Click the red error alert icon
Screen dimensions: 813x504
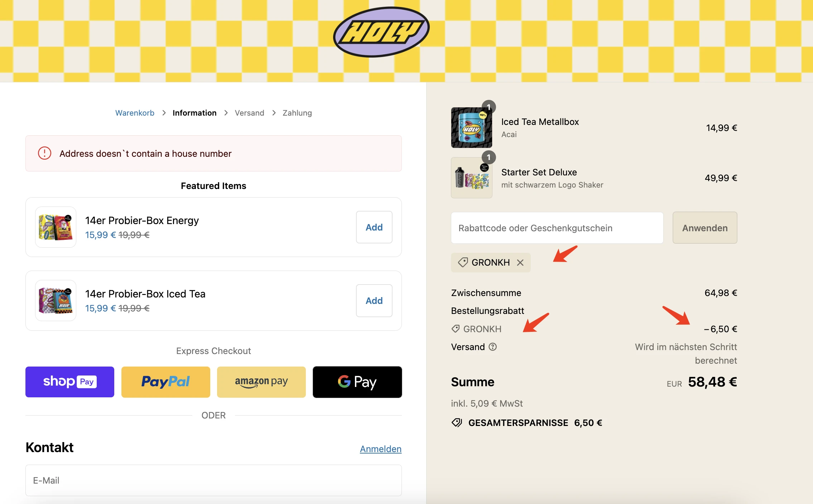[45, 153]
